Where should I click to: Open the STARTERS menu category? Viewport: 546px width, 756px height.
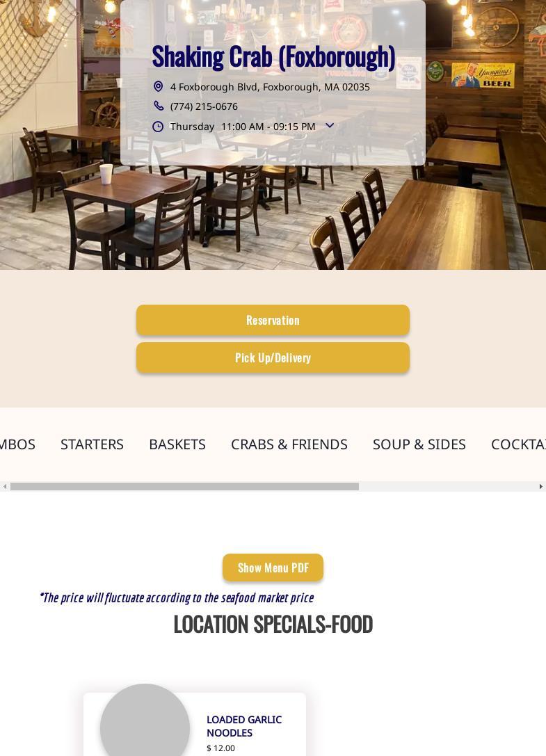(92, 444)
